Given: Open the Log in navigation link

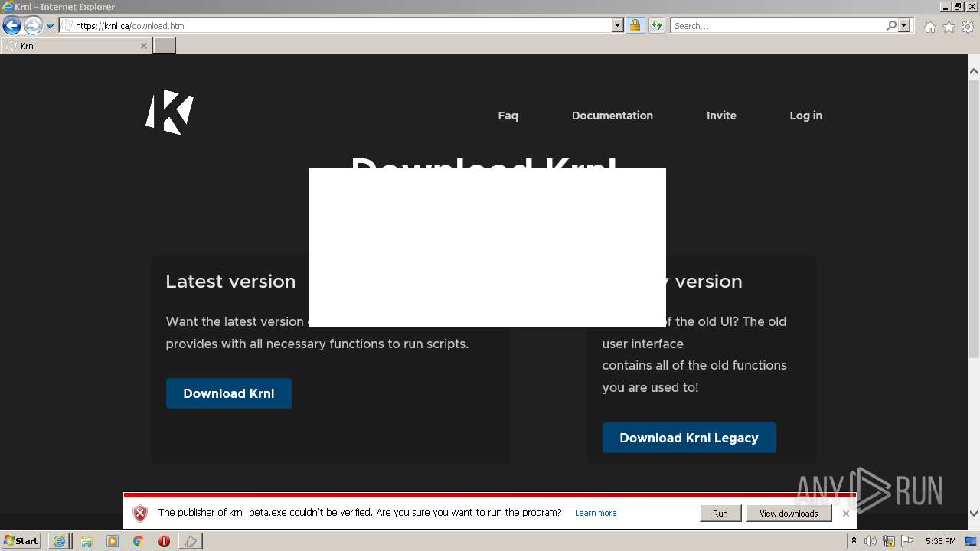Looking at the screenshot, I should [x=806, y=116].
